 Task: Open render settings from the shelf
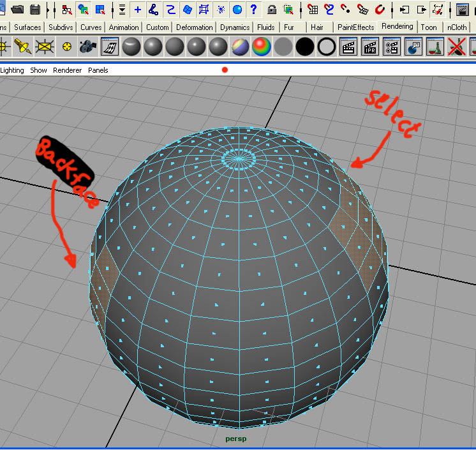392,47
